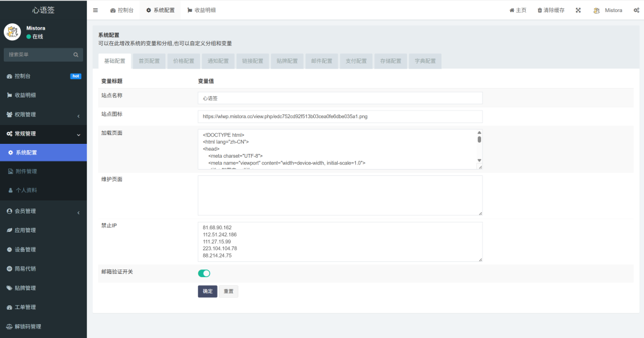Focus the 搜索菜单 search field
Viewport: 644px width, 338px height.
43,55
